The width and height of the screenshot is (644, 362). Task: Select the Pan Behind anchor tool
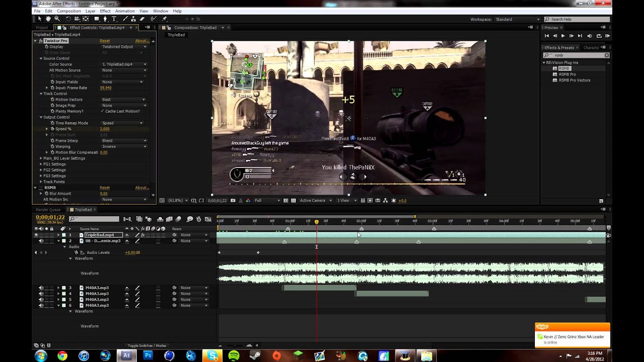[x=86, y=19]
